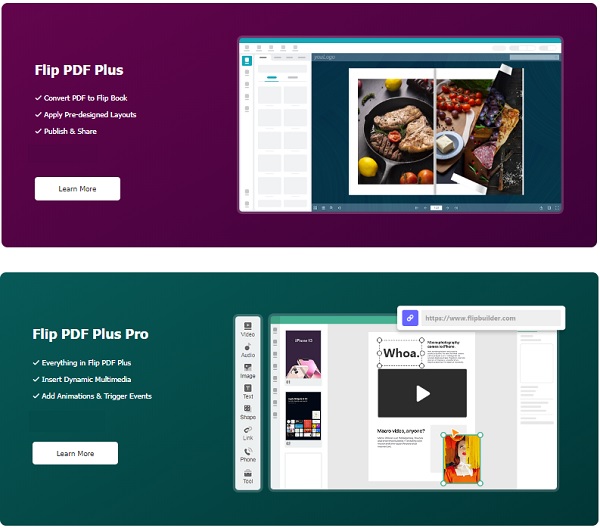Click the flipbuilder.com URL field
Image resolution: width=600 pixels, height=528 pixels.
(x=491, y=318)
